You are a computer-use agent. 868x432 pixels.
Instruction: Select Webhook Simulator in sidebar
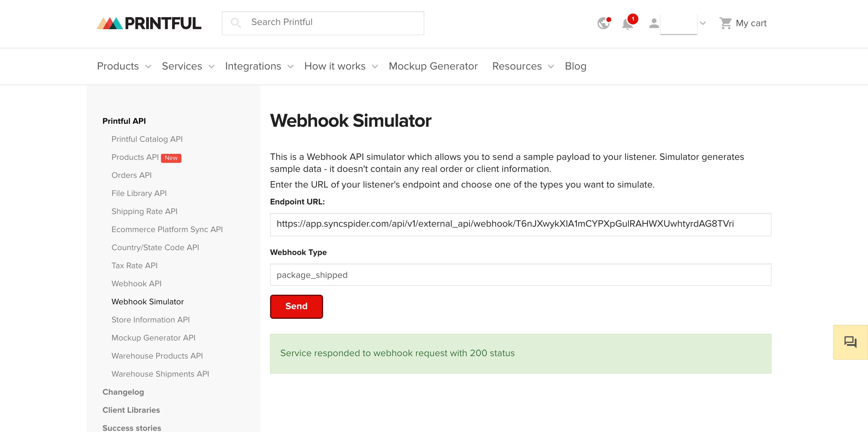click(x=148, y=301)
